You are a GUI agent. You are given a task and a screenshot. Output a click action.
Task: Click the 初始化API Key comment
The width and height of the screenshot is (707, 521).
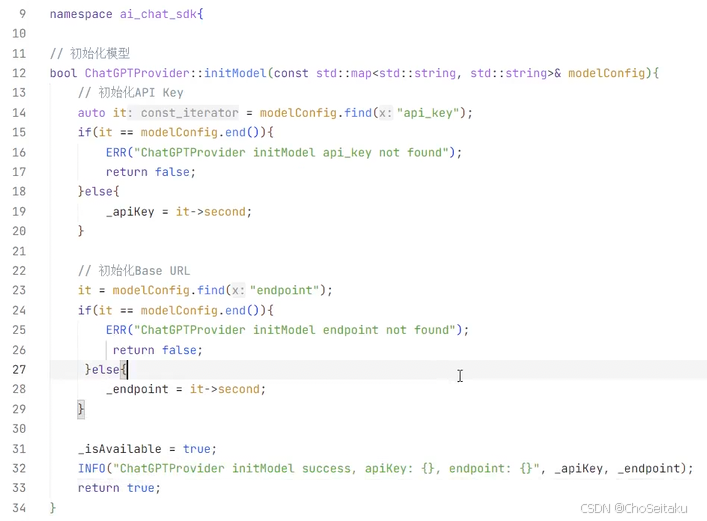point(130,92)
